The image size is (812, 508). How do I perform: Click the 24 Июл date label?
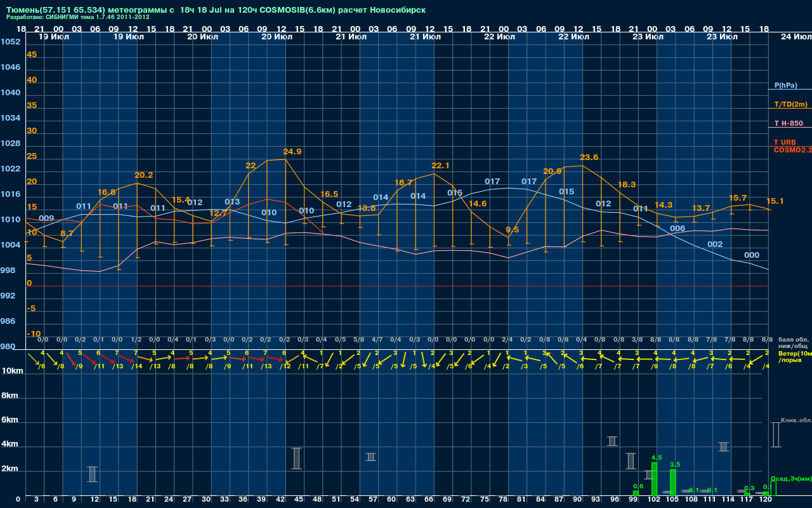pyautogui.click(x=795, y=37)
